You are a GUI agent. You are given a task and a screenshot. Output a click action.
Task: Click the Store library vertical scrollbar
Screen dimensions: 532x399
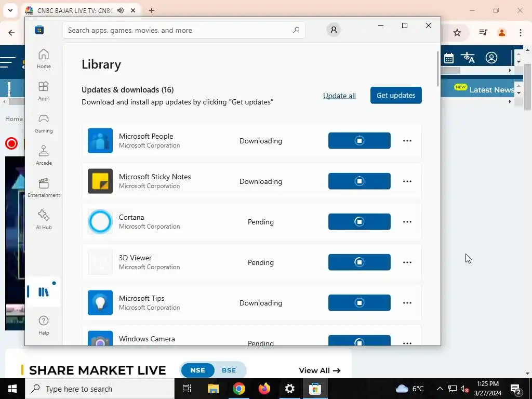click(437, 69)
